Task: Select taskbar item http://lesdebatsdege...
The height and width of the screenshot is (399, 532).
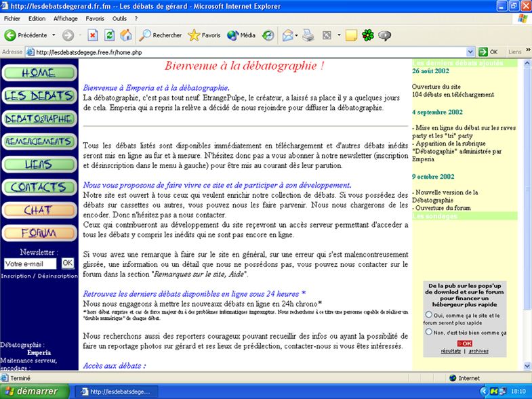Action: point(116,392)
